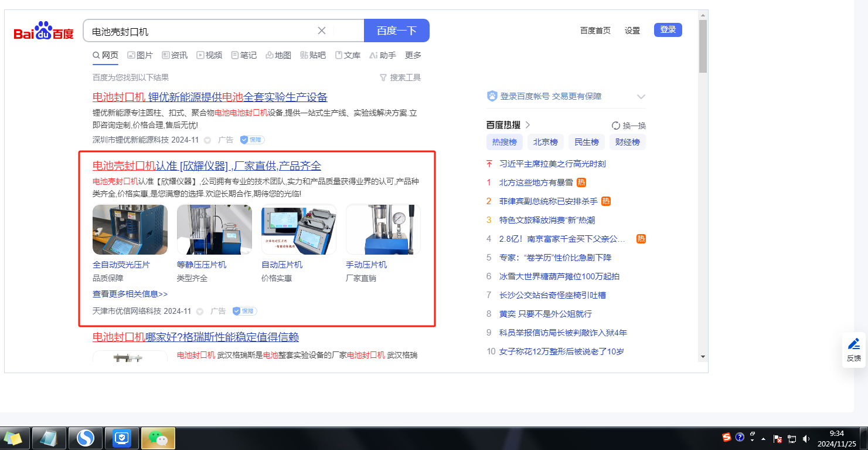Click the Sogou input method tray icon
Image resolution: width=868 pixels, height=450 pixels.
727,438
